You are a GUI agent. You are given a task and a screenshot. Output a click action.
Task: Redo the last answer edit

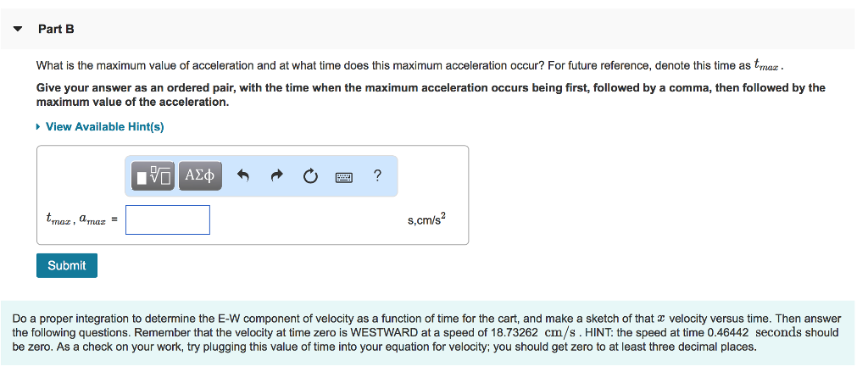pos(277,176)
